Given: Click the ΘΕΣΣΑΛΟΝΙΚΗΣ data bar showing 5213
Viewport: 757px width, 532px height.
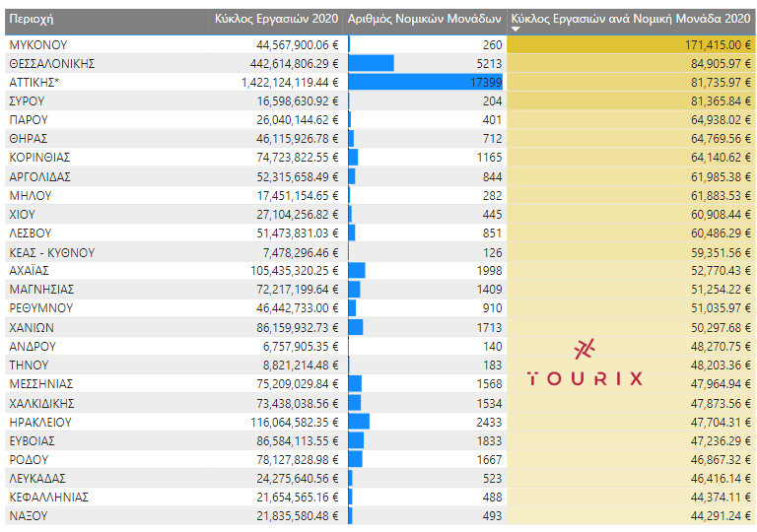Looking at the screenshot, I should (372, 63).
